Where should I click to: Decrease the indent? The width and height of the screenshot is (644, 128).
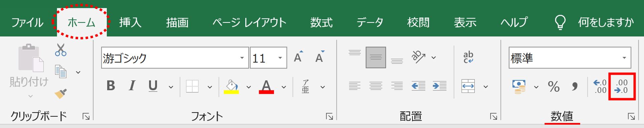[418, 86]
